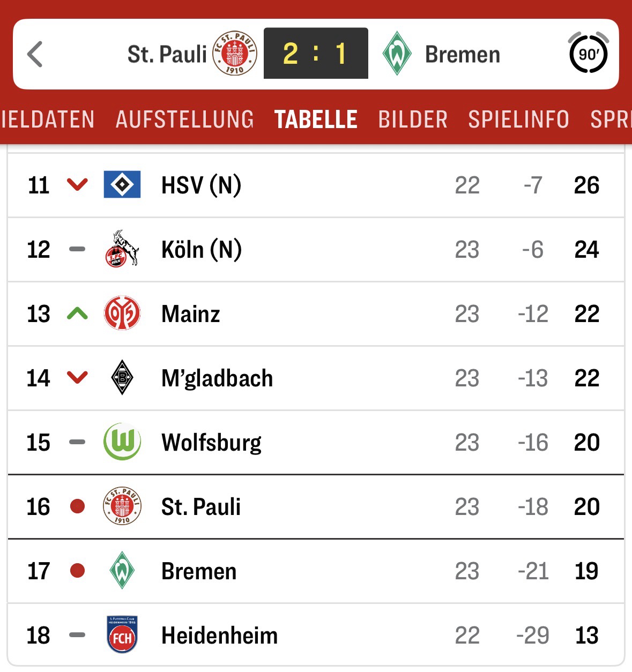Click the Köln goat crest

(x=122, y=249)
